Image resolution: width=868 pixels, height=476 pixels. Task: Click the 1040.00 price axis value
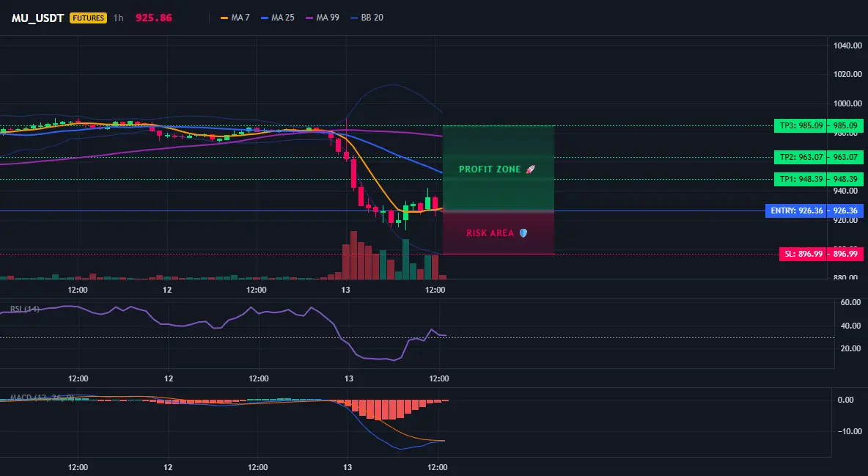click(x=847, y=45)
